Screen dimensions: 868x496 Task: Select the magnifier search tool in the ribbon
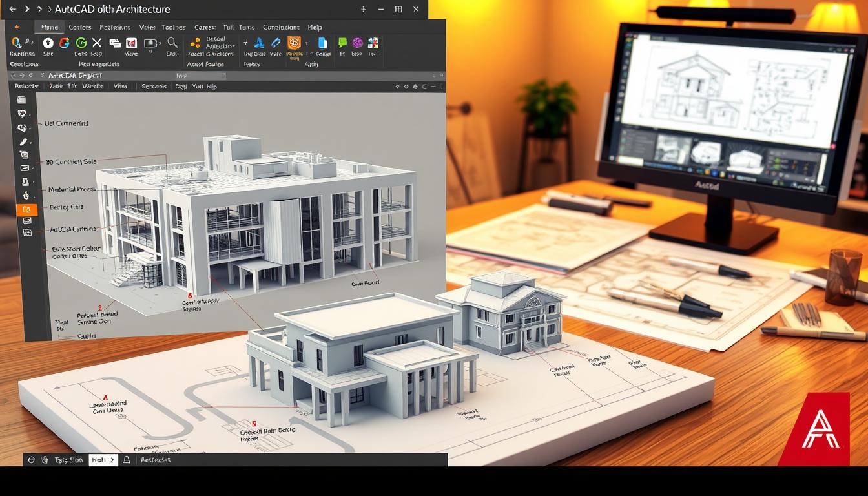[x=170, y=43]
